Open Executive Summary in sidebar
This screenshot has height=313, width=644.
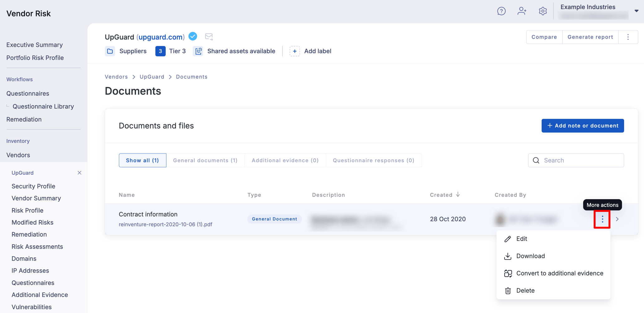point(34,45)
